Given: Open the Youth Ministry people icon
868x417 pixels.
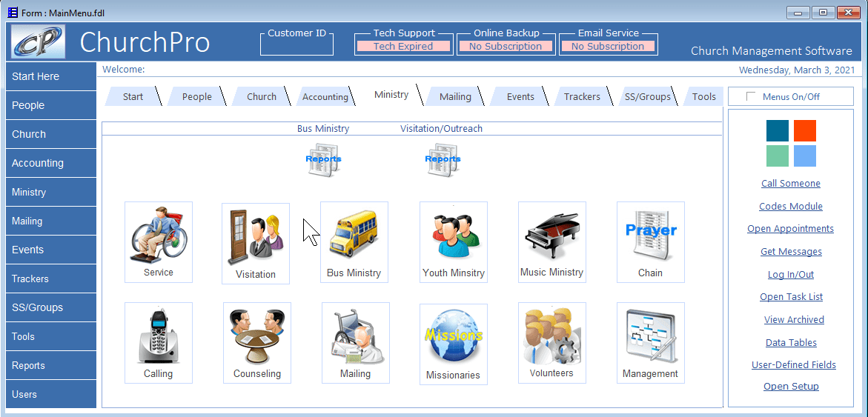Looking at the screenshot, I should coord(454,241).
